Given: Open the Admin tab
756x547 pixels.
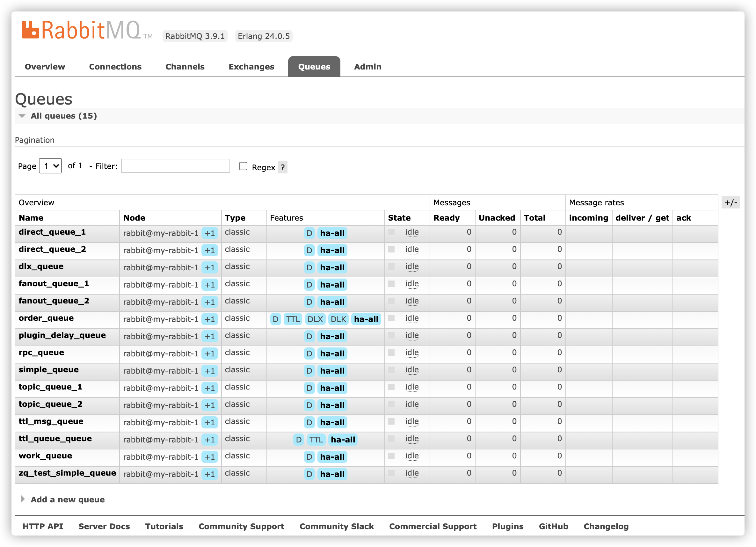Looking at the screenshot, I should pos(367,67).
